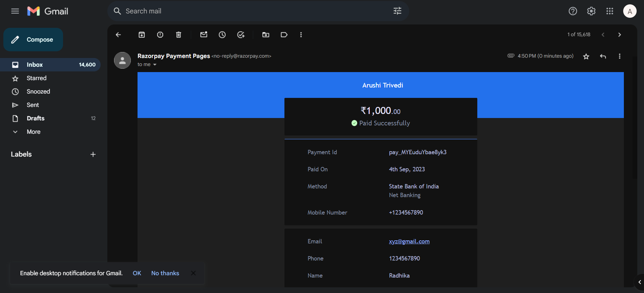Archive this email
Viewport: 644px width, 293px height.
coord(142,35)
